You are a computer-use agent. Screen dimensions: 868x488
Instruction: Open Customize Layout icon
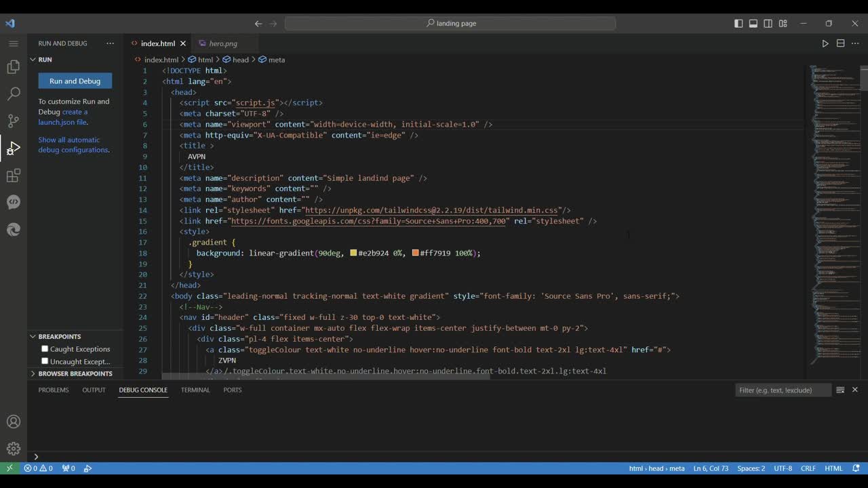[x=783, y=23]
